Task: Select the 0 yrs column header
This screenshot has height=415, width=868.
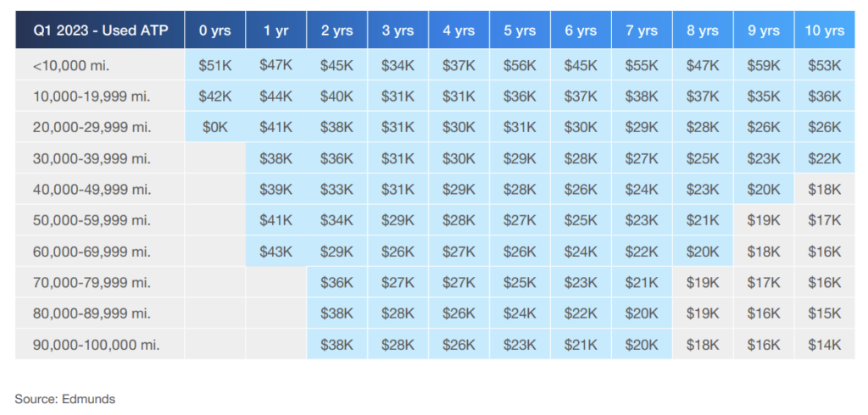Action: pos(215,30)
